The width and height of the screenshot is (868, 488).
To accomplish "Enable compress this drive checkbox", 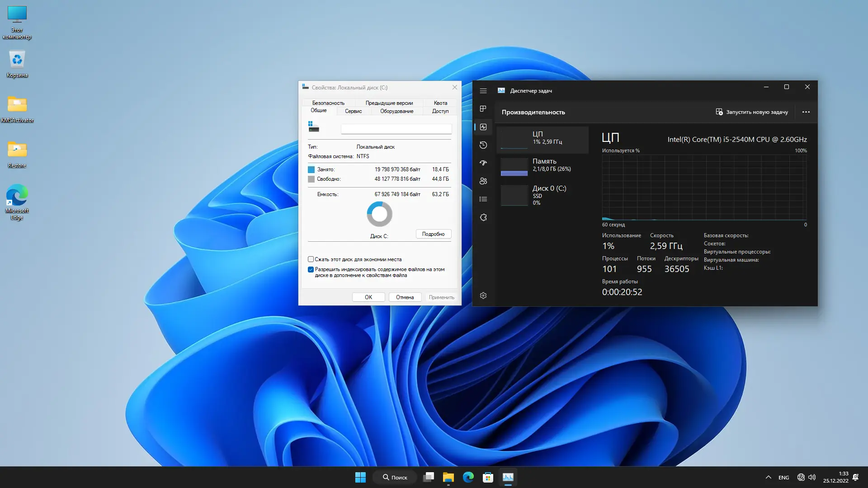I will coord(311,259).
